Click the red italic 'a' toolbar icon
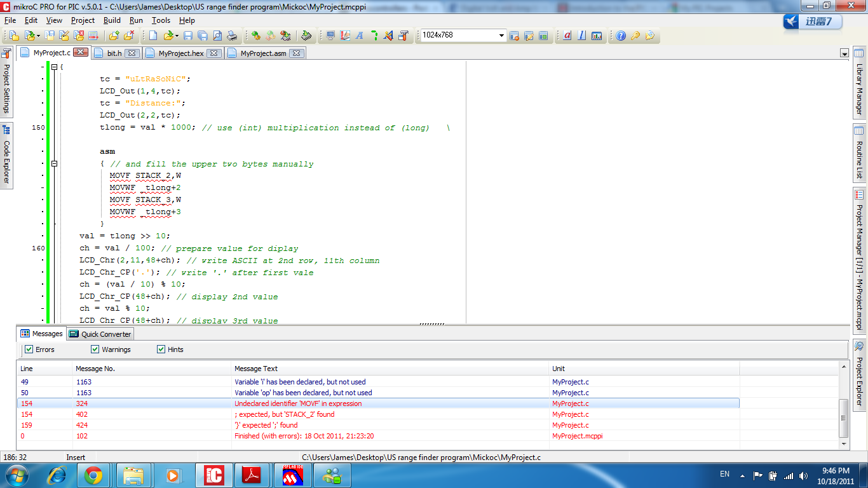The image size is (868, 488). coord(567,36)
